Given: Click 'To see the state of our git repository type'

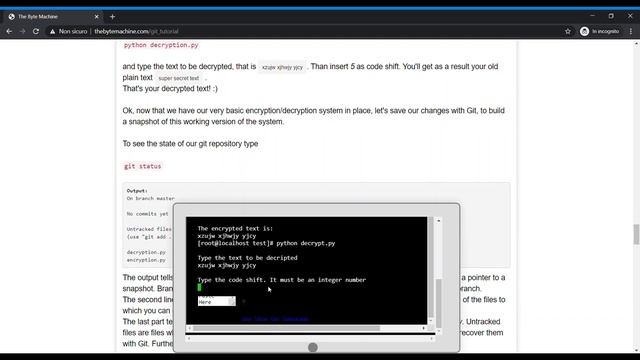Looking at the screenshot, I should 190,144.
